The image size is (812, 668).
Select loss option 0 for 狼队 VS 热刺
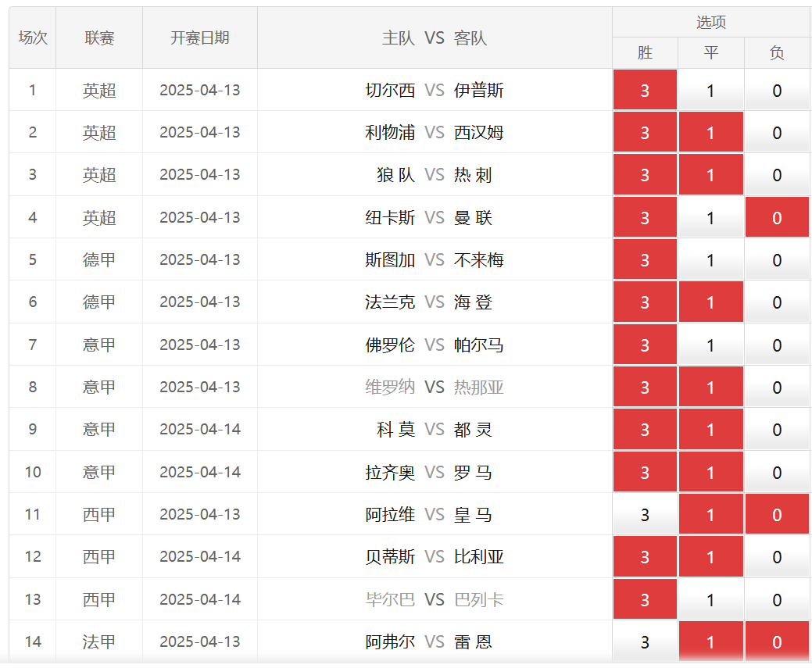coord(777,175)
